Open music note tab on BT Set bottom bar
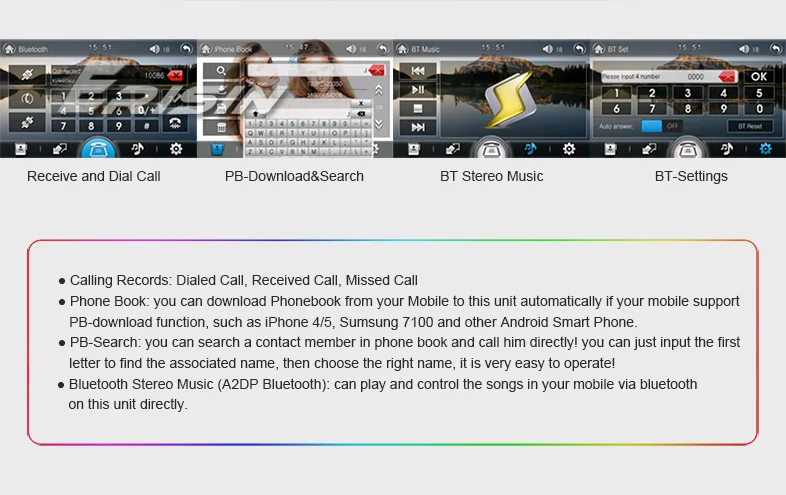 pyautogui.click(x=726, y=149)
